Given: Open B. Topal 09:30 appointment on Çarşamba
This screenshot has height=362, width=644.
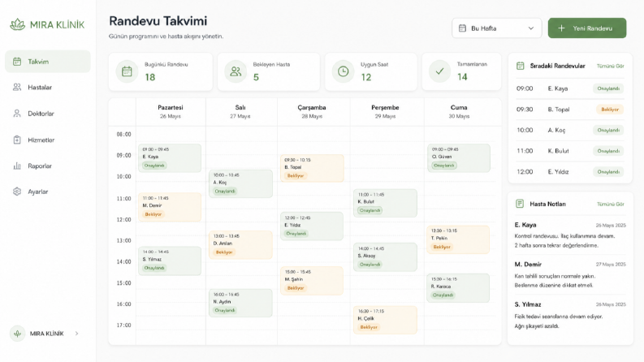Looking at the screenshot, I should pyautogui.click(x=312, y=168).
